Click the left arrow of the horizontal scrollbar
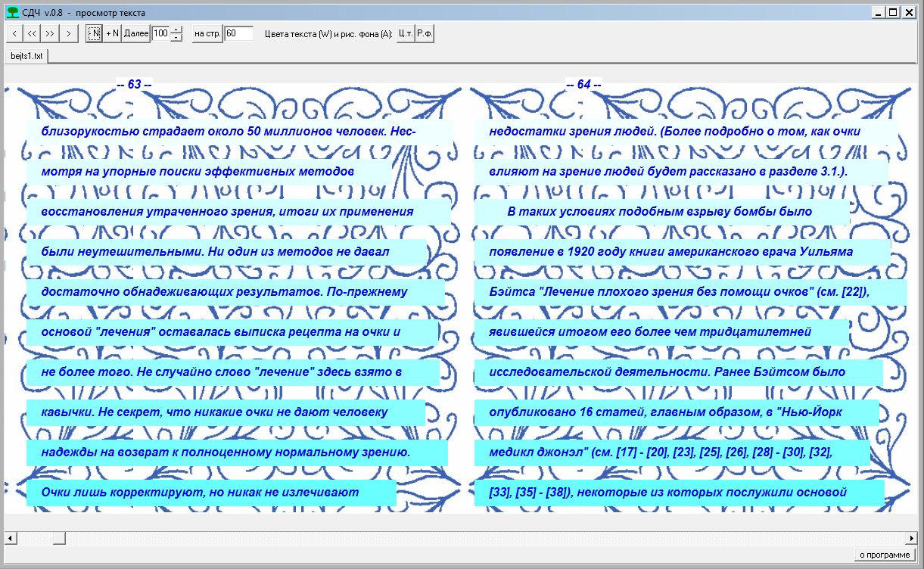924x569 pixels. click(x=11, y=538)
